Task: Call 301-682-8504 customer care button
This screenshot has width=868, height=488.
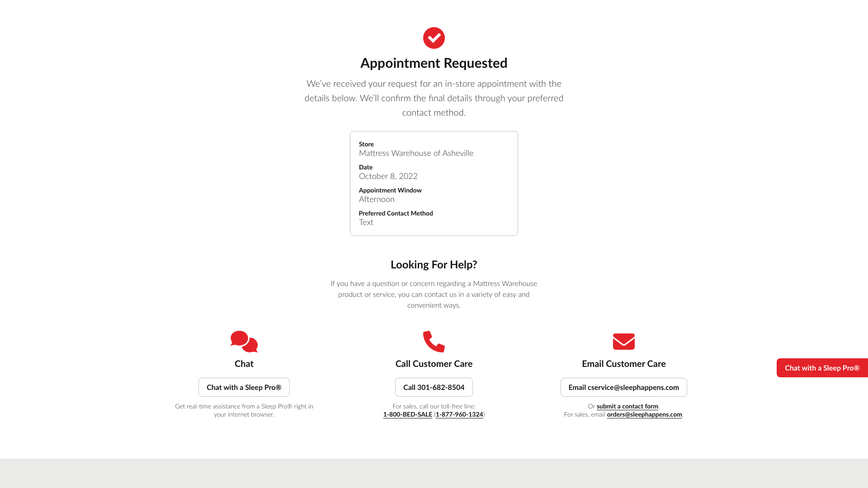Action: [x=434, y=387]
